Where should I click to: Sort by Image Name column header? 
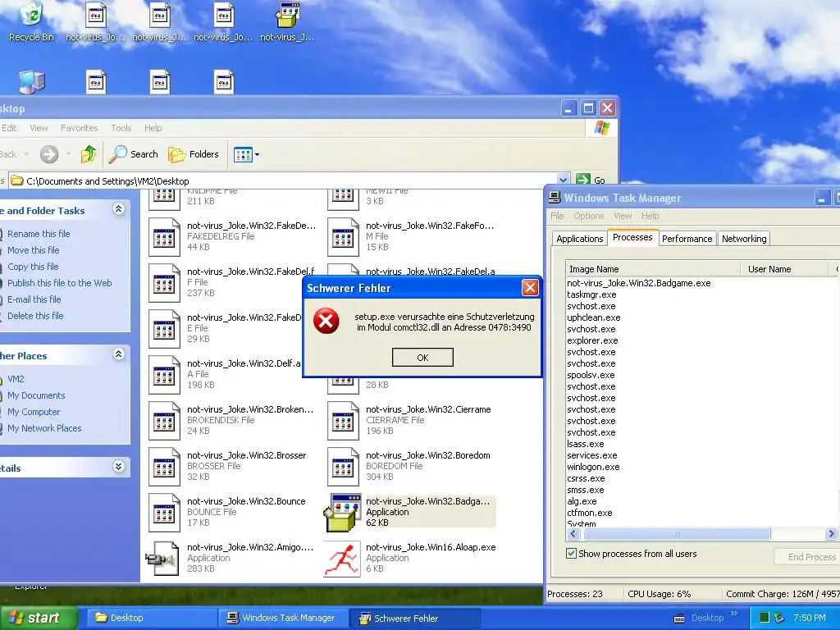tap(653, 269)
